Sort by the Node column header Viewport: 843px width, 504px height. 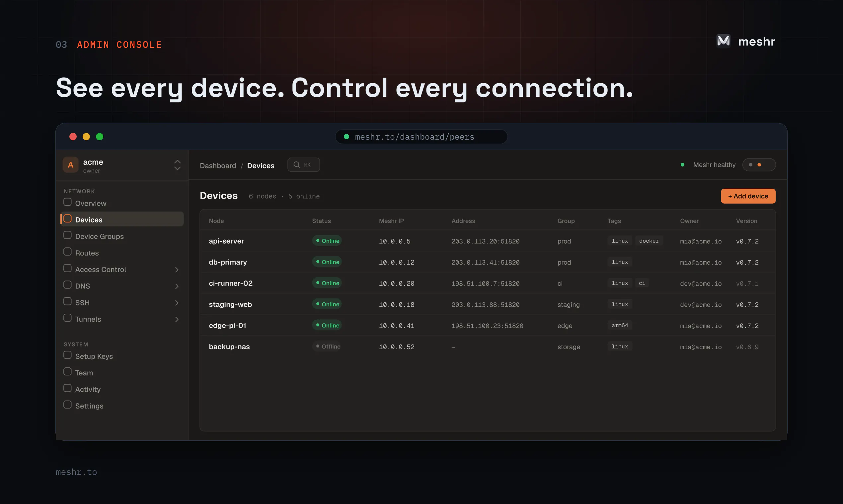(x=216, y=221)
